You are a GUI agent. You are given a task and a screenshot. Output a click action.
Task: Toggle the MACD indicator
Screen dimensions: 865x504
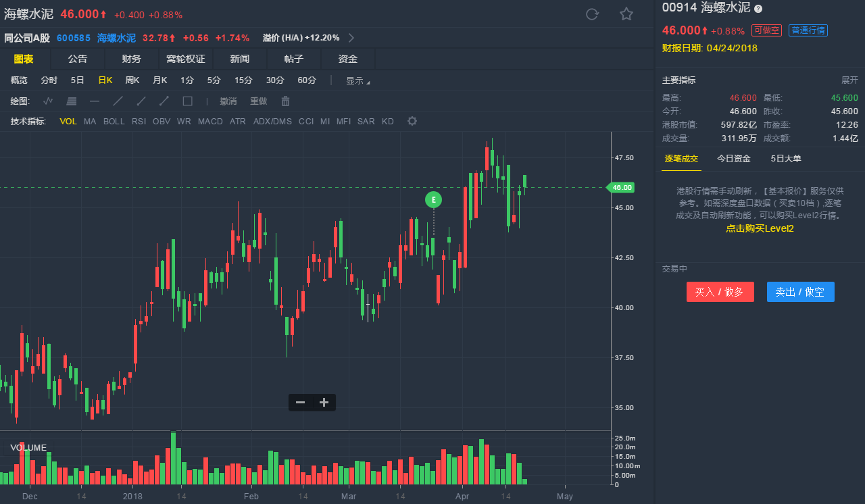(x=210, y=122)
